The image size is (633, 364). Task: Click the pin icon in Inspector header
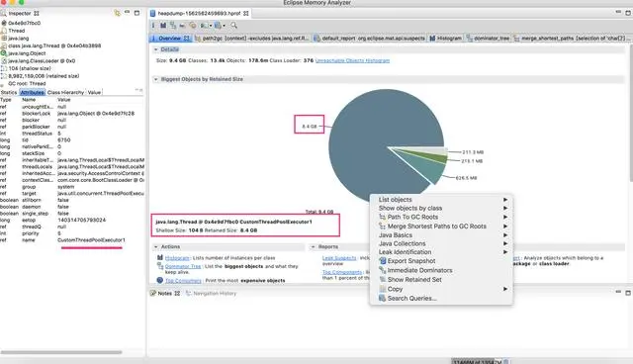point(117,13)
